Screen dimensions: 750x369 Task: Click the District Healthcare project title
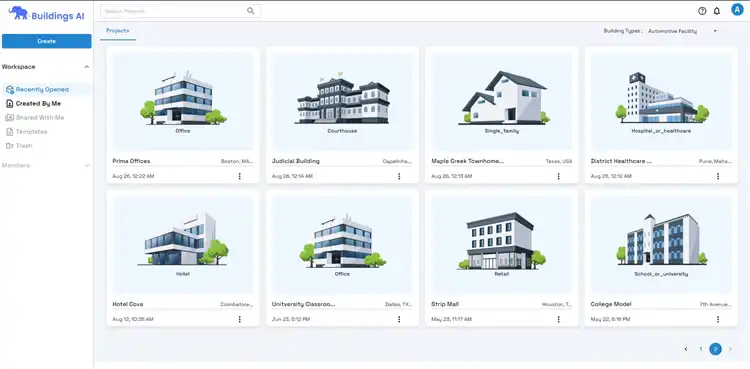pos(621,161)
